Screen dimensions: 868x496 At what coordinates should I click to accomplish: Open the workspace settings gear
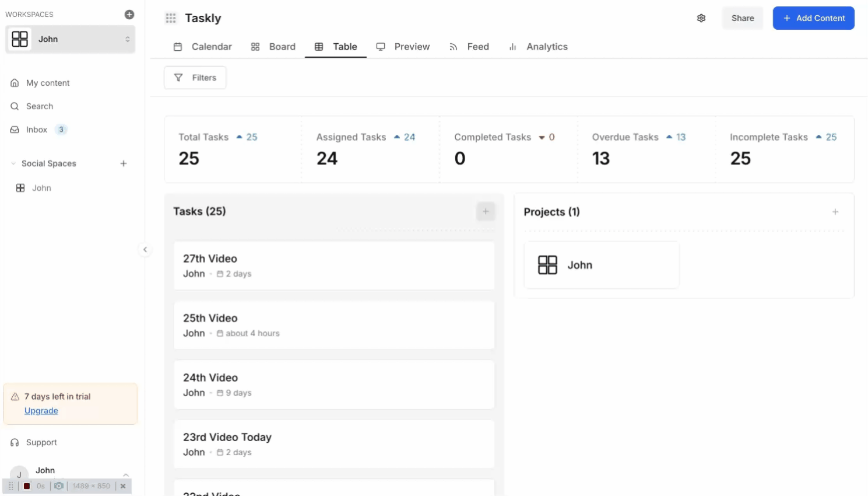701,18
